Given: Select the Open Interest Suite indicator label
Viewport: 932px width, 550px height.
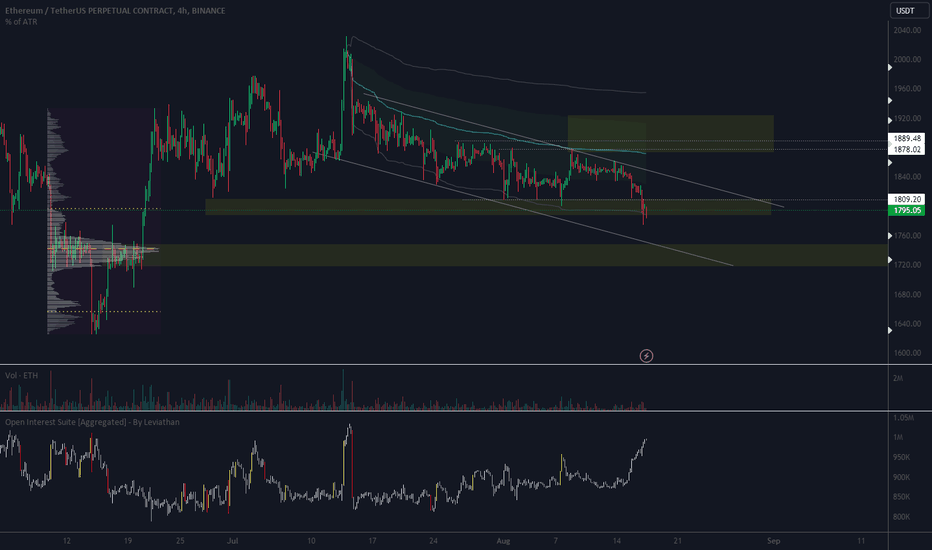Looking at the screenshot, I should click(92, 422).
